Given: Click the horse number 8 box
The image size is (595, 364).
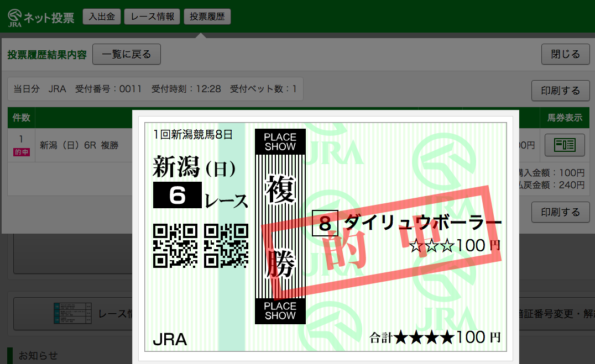Looking at the screenshot, I should pos(325,223).
